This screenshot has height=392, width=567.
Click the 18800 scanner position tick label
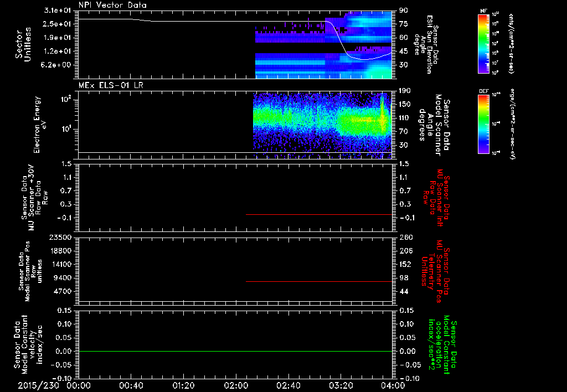[x=60, y=251]
